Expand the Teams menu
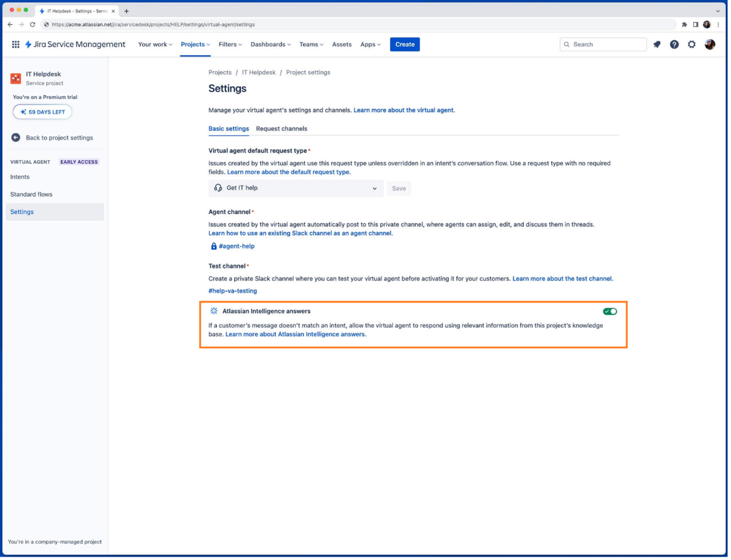Image resolution: width=731 pixels, height=560 pixels. 312,45
